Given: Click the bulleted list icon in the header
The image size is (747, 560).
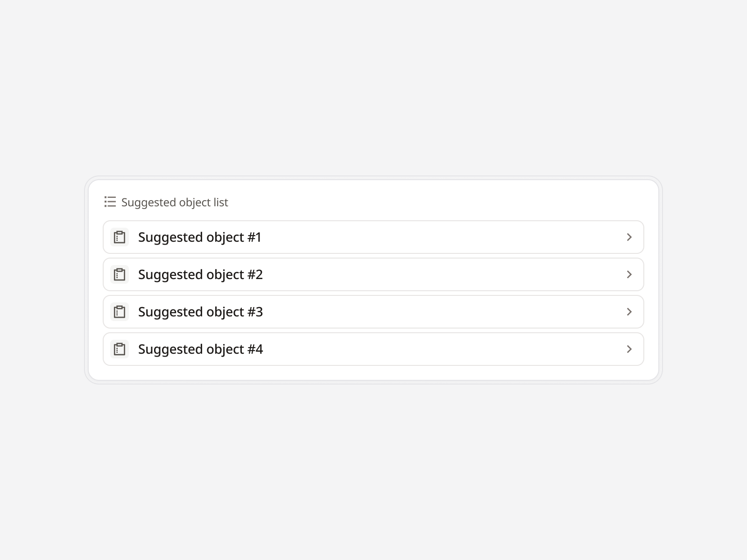Looking at the screenshot, I should tap(110, 202).
